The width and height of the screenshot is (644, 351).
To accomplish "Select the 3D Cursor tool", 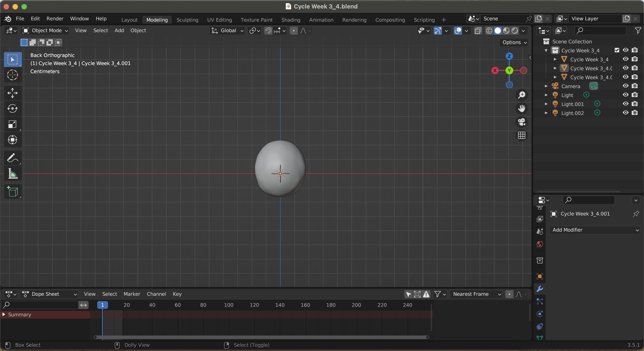I will click(x=13, y=75).
